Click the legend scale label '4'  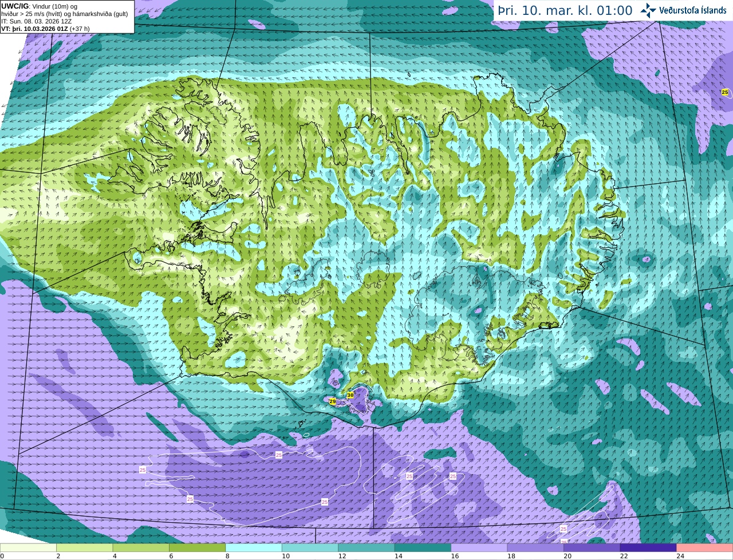[115, 556]
